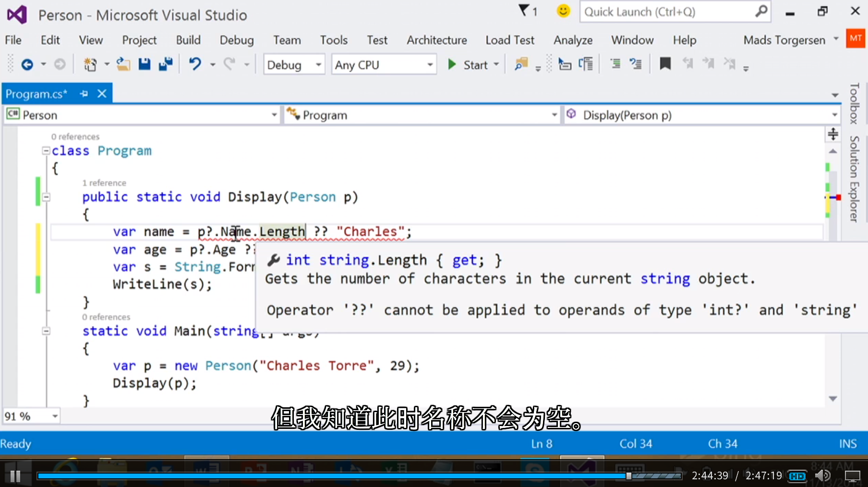
Task: Click the notifications flag icon
Action: (x=524, y=11)
